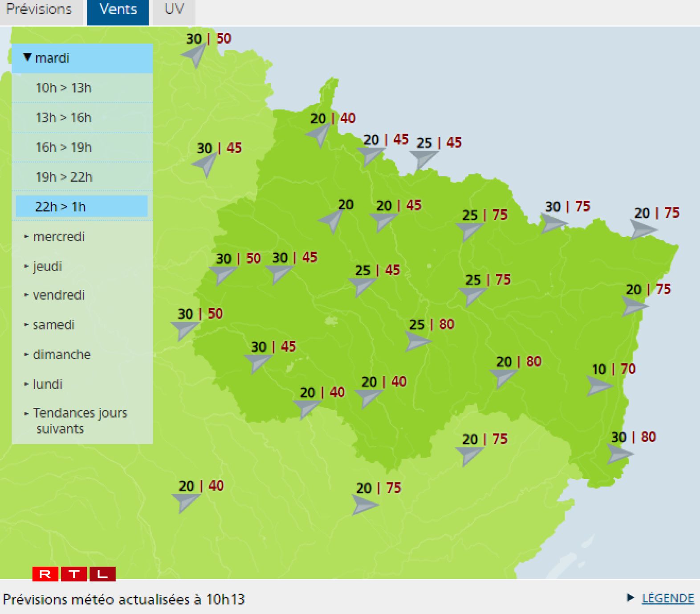Image resolution: width=700 pixels, height=614 pixels.
Task: Open the UV tab
Action: click(174, 10)
